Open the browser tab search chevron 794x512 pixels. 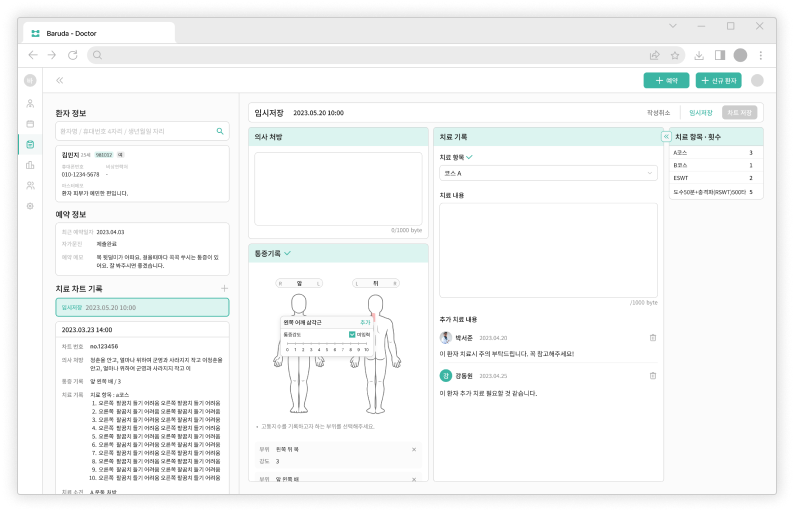[672, 26]
